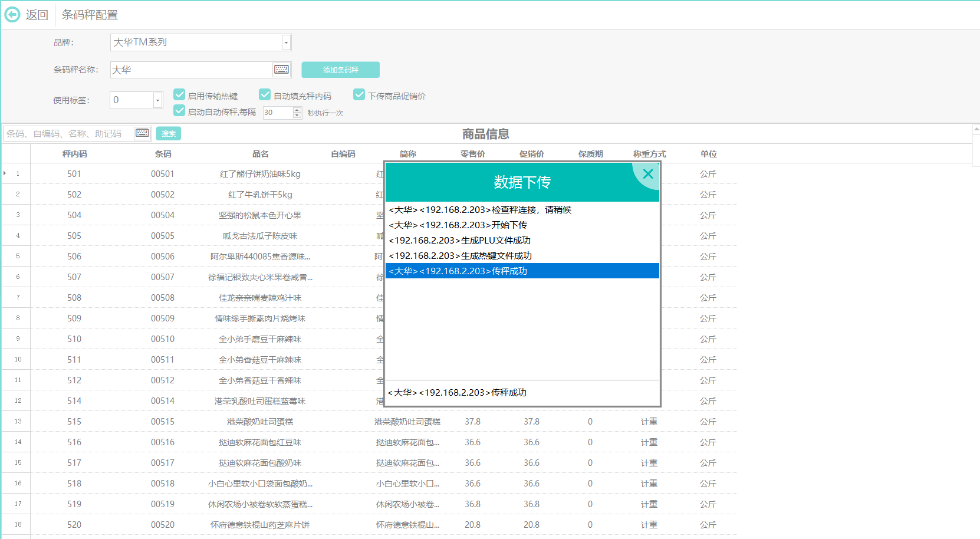Expand the 使用标签 dropdown
The image size is (980, 539).
click(157, 100)
